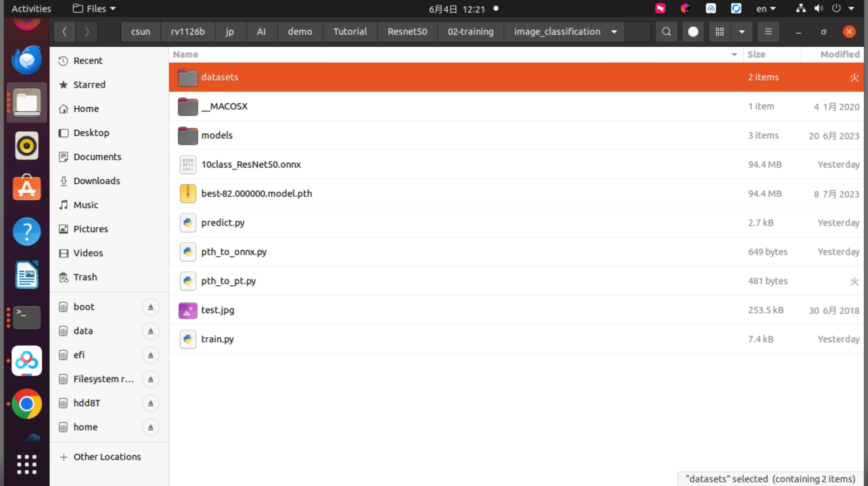Expand image_classification path dropdown arrow

coord(614,32)
